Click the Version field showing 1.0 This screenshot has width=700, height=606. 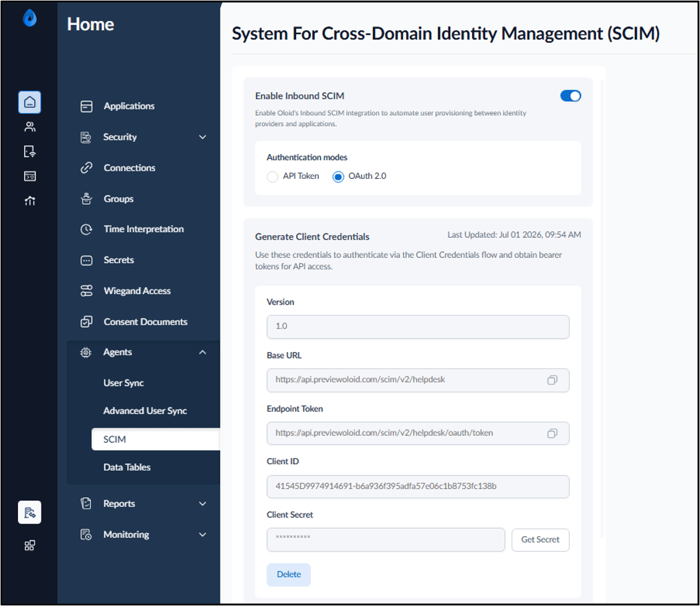point(418,327)
